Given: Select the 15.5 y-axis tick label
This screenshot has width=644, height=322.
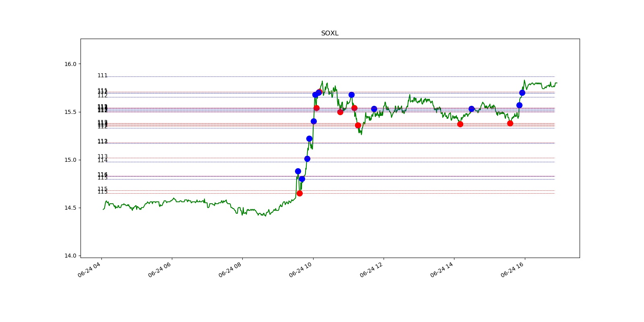Looking at the screenshot, I should 70,112.
